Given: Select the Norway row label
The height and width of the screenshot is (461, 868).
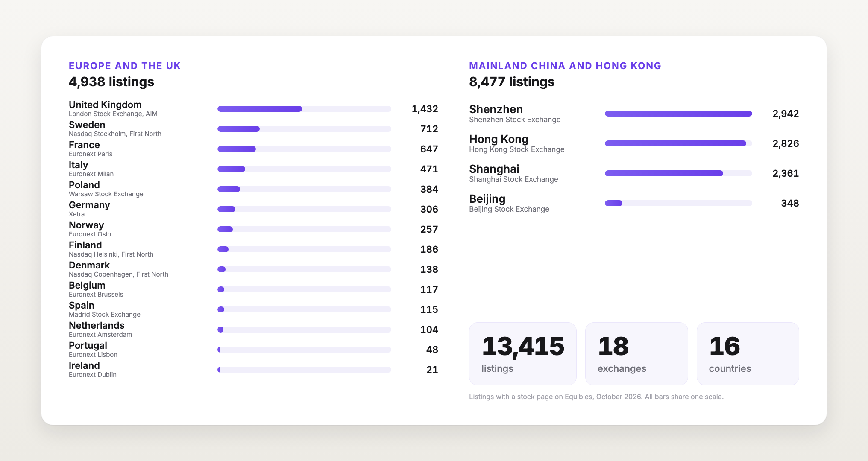Looking at the screenshot, I should click(86, 225).
